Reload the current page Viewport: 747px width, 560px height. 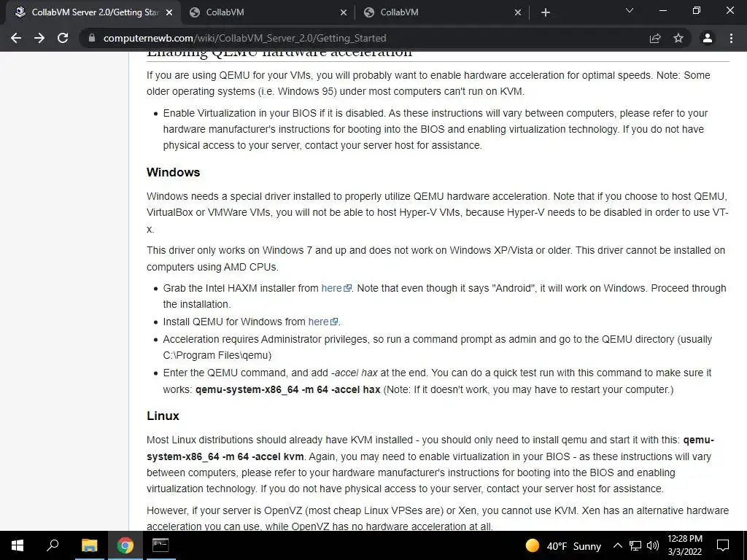pos(63,38)
